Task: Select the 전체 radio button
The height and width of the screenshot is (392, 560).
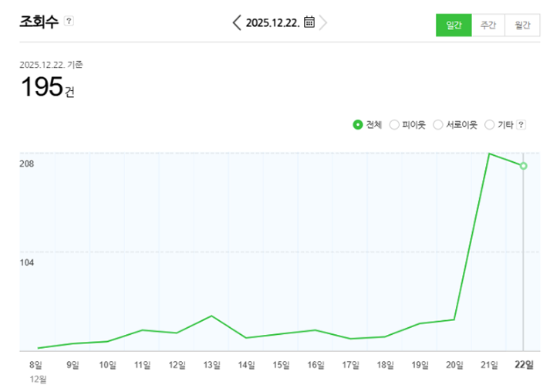Action: pos(358,124)
